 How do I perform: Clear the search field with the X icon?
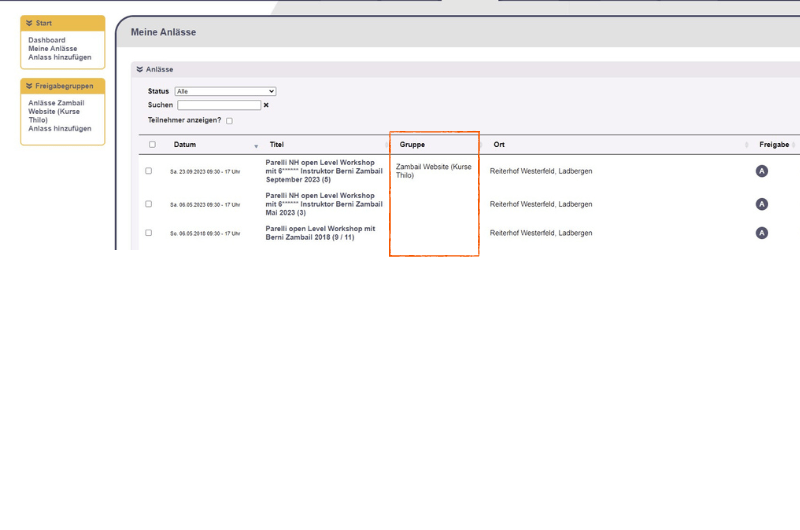(266, 105)
